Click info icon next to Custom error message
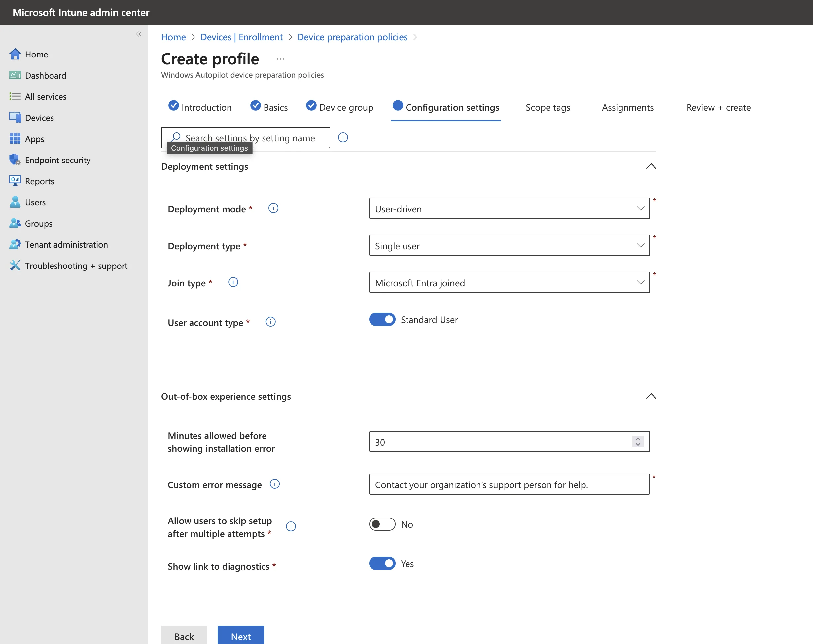 click(x=275, y=484)
